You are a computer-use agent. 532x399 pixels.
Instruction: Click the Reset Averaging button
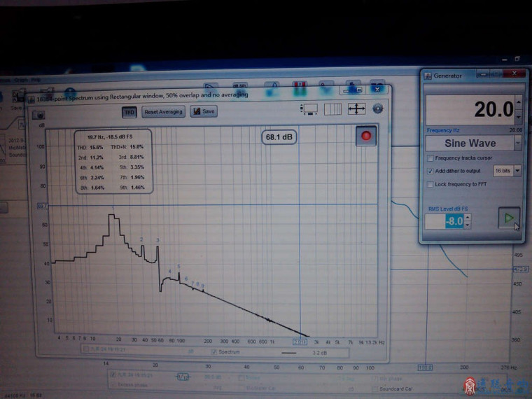(163, 111)
